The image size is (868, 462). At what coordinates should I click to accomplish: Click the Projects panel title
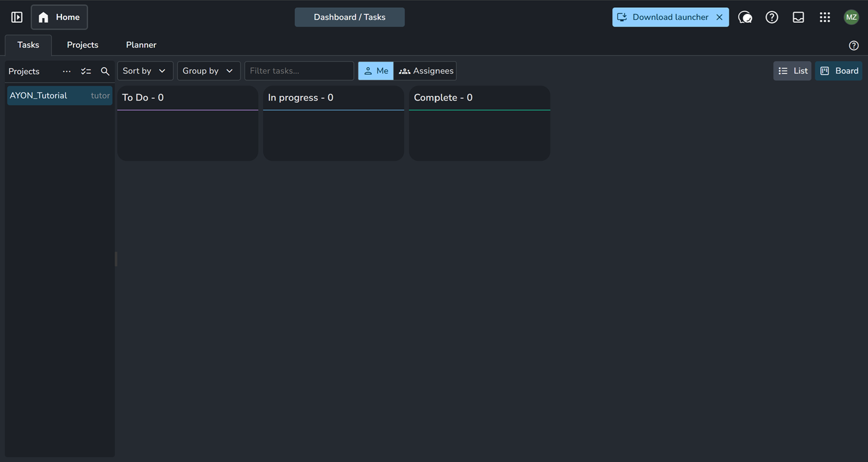tap(24, 71)
